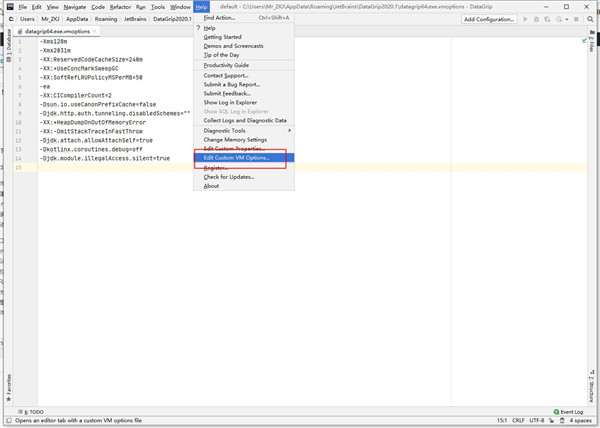This screenshot has width=600, height=428.
Task: Open the Refactor menu
Action: coord(120,7)
